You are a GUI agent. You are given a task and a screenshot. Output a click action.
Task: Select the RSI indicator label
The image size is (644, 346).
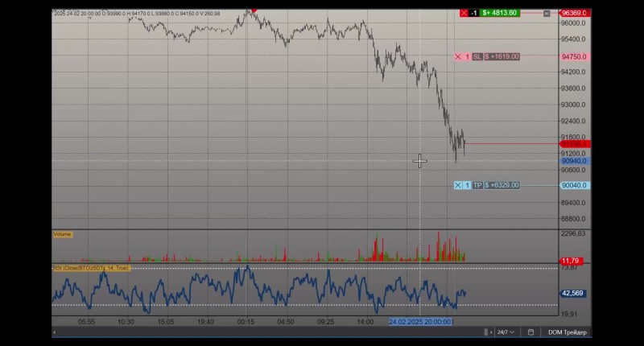[x=91, y=268]
